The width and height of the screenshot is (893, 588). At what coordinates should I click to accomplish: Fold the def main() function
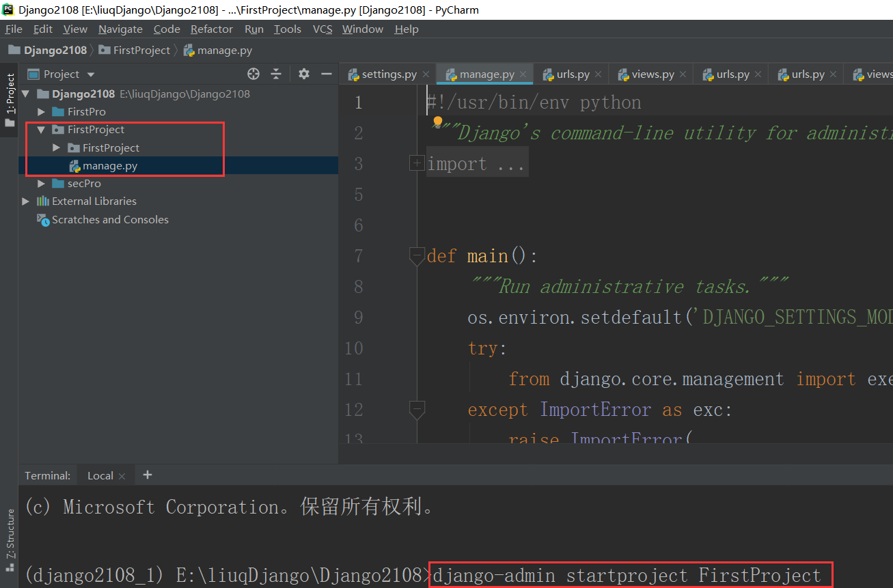[416, 256]
